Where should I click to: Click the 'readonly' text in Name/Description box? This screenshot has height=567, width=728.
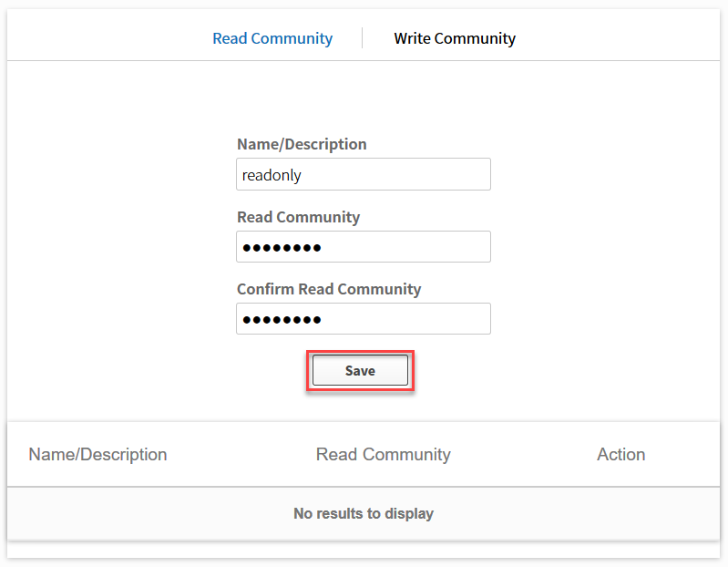pyautogui.click(x=272, y=176)
